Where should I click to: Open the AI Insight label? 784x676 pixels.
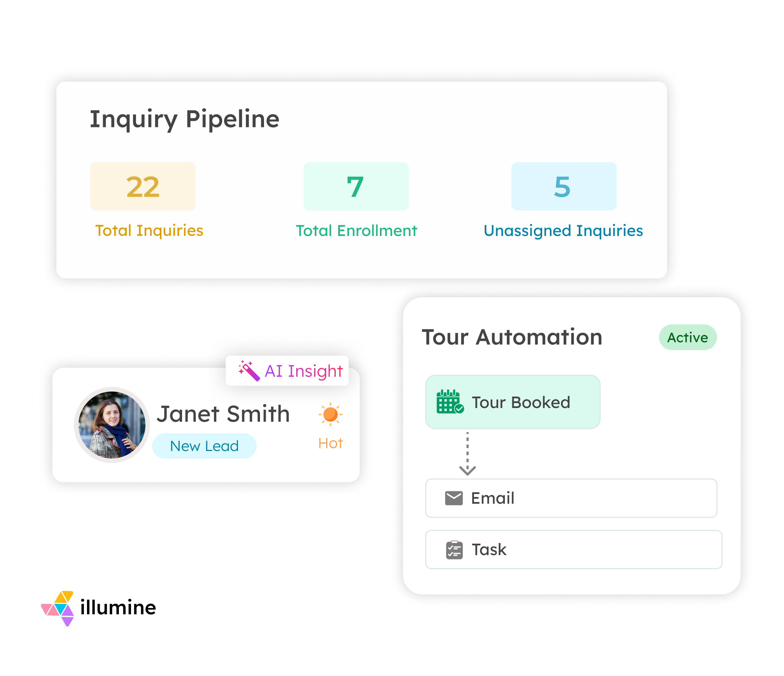coord(303,371)
